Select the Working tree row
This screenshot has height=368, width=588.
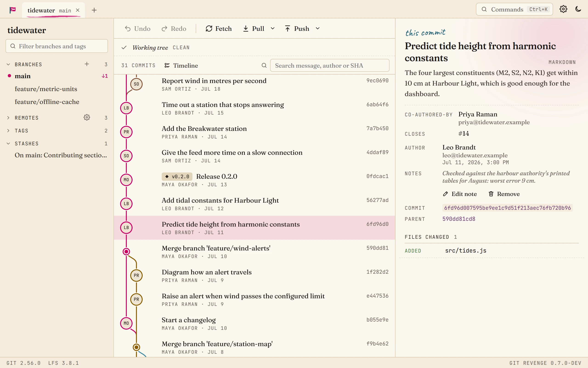[254, 47]
